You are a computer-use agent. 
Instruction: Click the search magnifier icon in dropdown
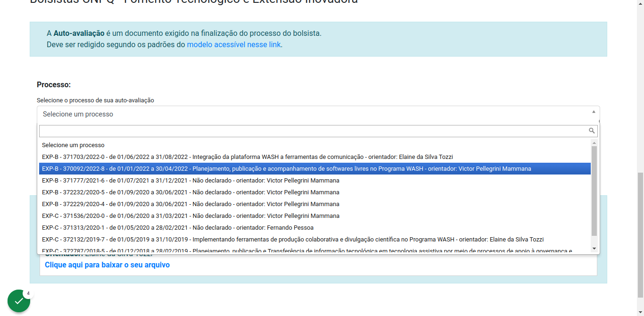tap(592, 131)
